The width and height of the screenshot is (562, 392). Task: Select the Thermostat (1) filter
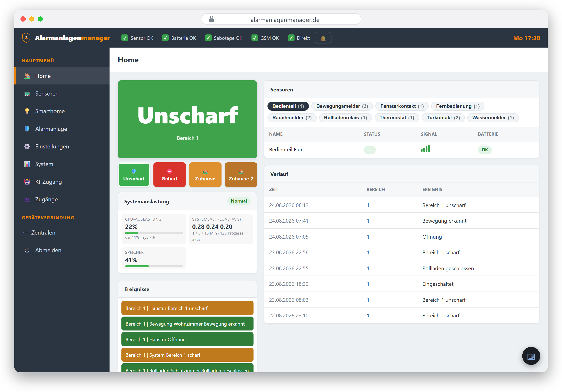click(x=397, y=118)
